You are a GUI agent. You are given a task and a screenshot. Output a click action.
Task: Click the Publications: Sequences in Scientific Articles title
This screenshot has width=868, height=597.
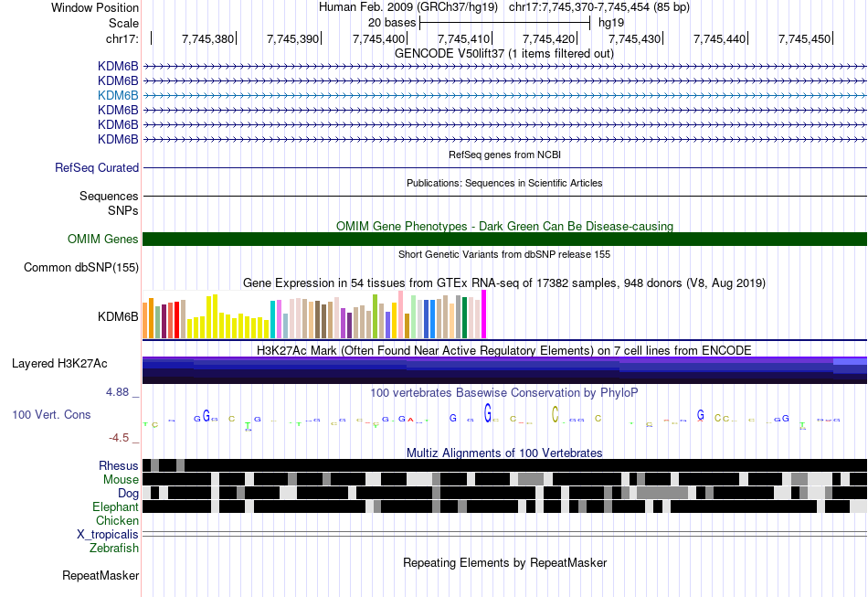point(504,183)
